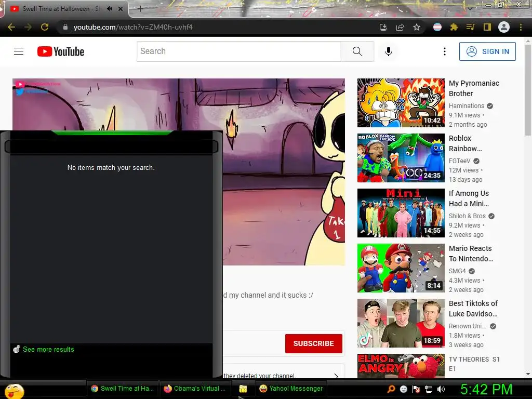532x399 pixels.
Task: Click the magnifier search button
Action: click(x=357, y=51)
